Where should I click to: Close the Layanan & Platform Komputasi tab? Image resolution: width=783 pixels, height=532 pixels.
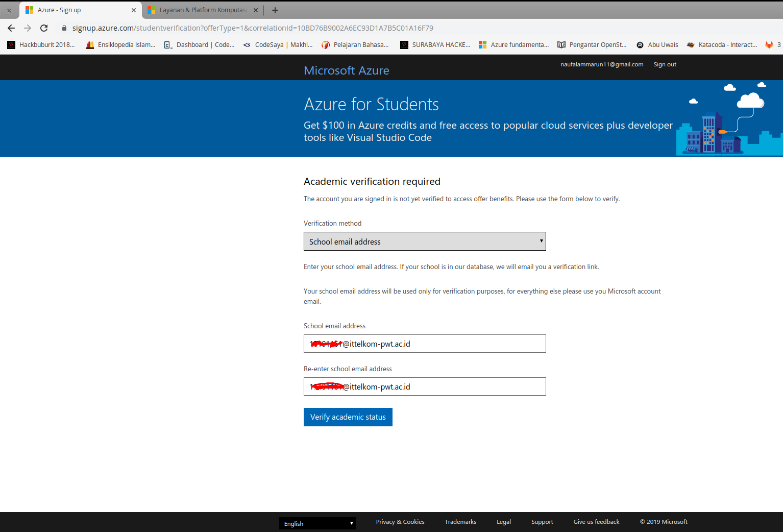pos(256,10)
